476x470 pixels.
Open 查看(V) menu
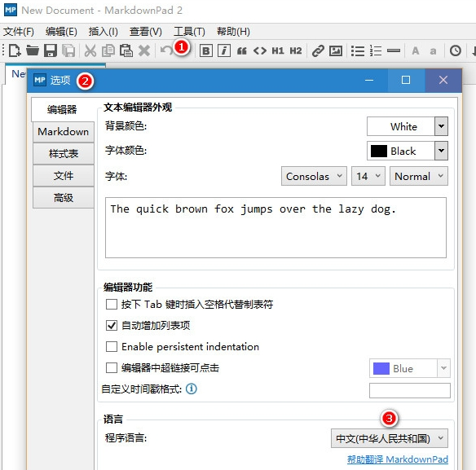146,32
